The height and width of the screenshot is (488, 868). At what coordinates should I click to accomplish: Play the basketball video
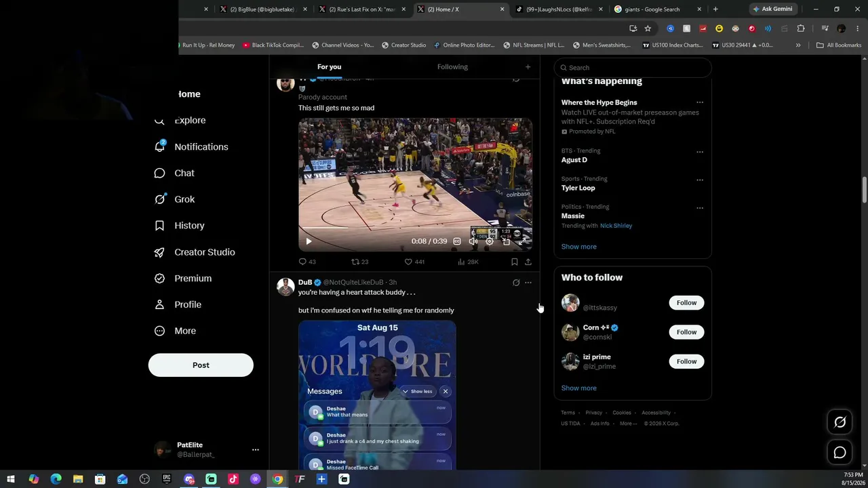(x=309, y=241)
